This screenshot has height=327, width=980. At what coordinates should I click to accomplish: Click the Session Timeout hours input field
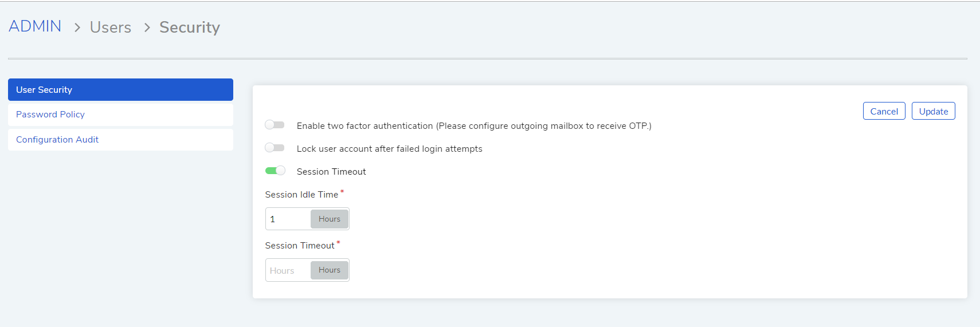288,270
